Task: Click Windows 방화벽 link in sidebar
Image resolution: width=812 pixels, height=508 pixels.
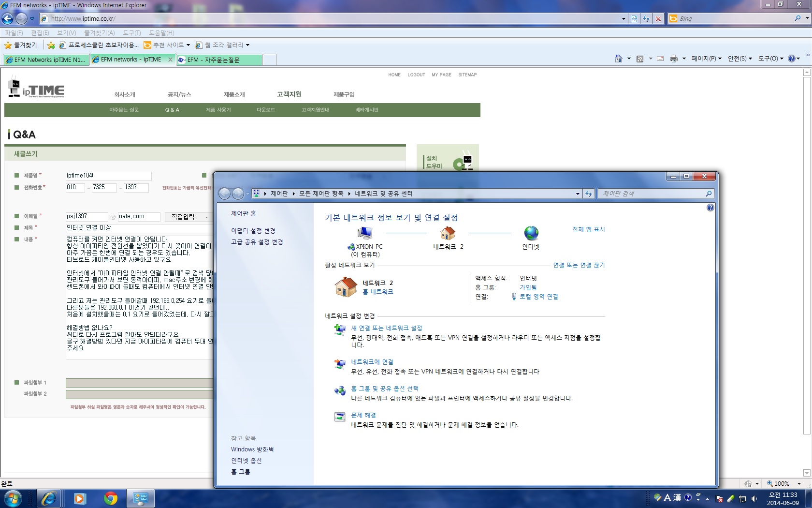Action: (252, 449)
